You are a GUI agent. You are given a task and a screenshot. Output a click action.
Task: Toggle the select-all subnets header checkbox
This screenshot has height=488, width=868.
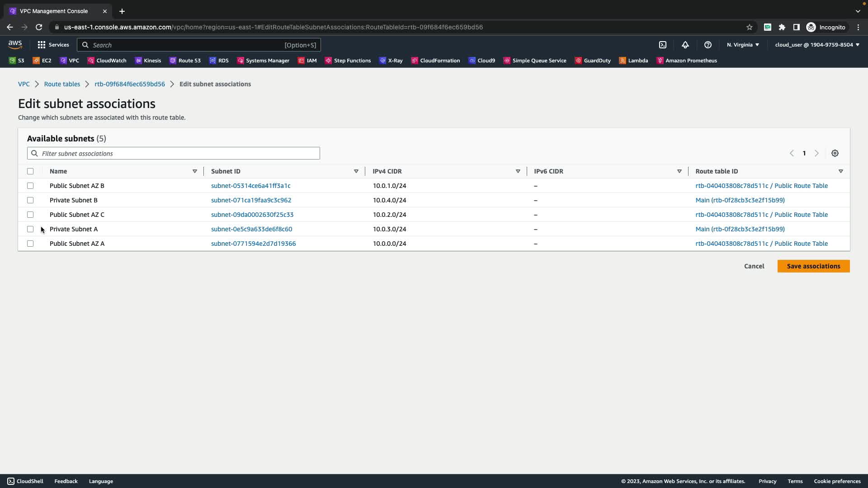pos(30,171)
